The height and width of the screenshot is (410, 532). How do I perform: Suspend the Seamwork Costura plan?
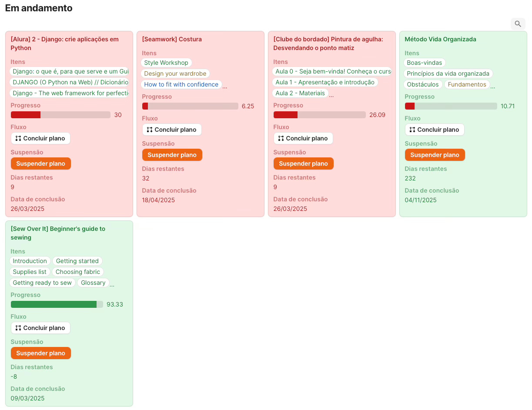[172, 155]
